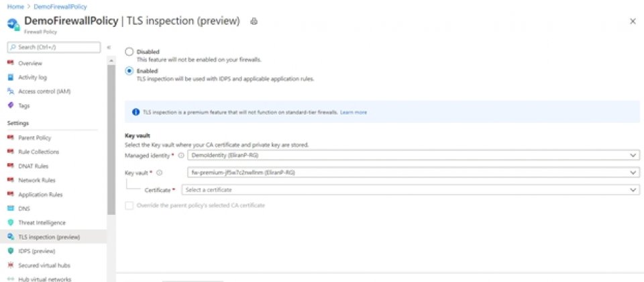Expand the Key vault dropdown
This screenshot has height=282, width=644.
pos(413,173)
